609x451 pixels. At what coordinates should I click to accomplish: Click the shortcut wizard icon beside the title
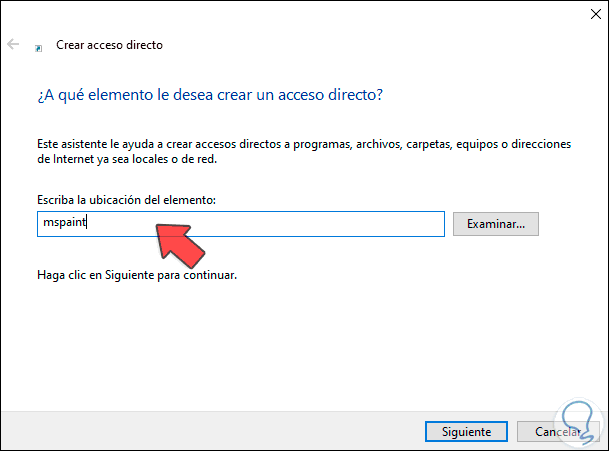[38, 46]
